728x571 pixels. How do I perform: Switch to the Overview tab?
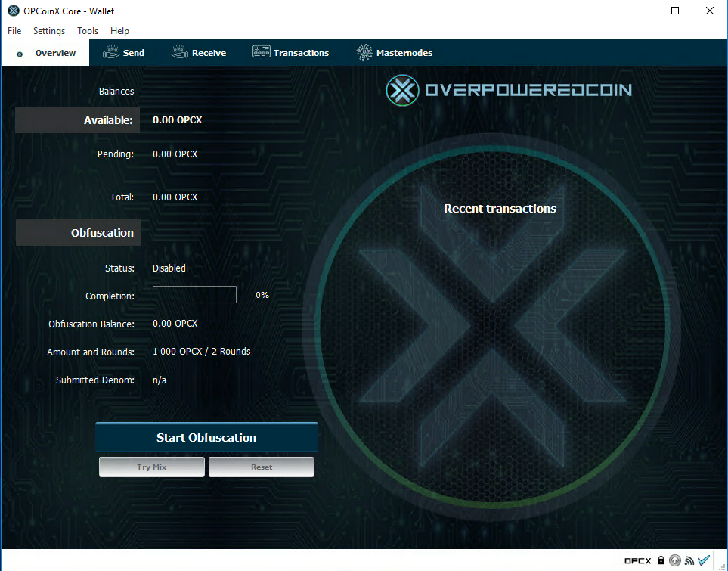click(x=45, y=53)
